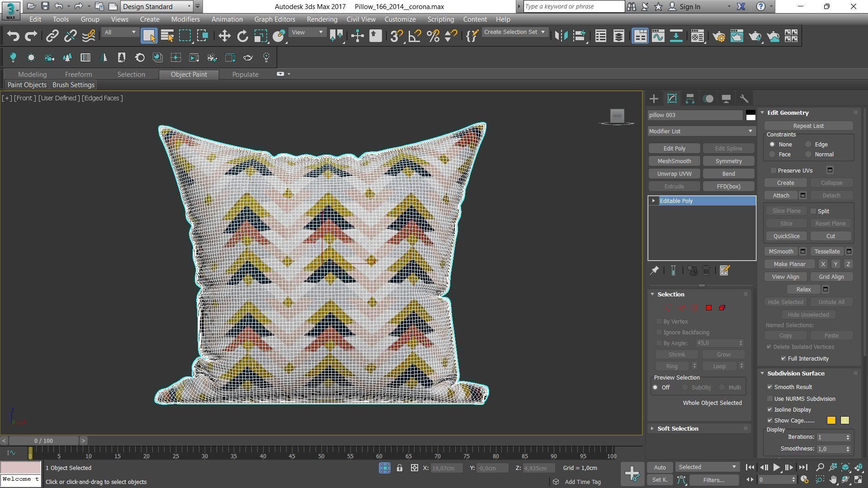The width and height of the screenshot is (868, 488).
Task: Expand the Editable Poly stack entry
Action: 653,201
